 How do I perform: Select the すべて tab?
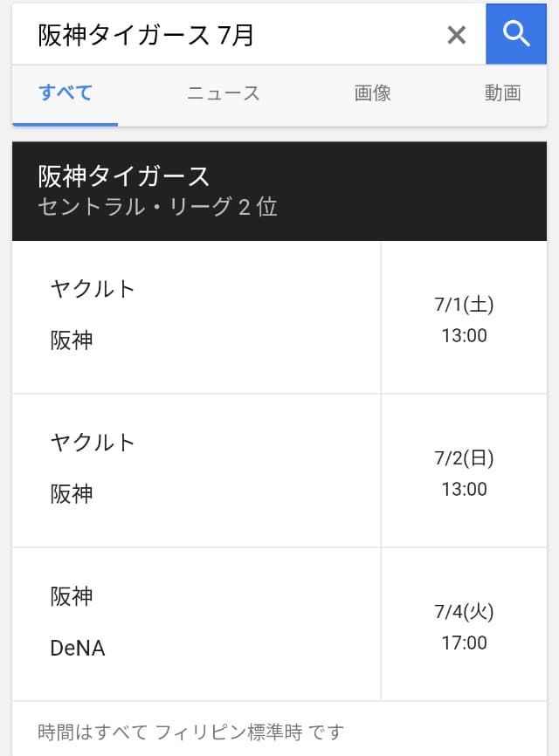[x=66, y=93]
